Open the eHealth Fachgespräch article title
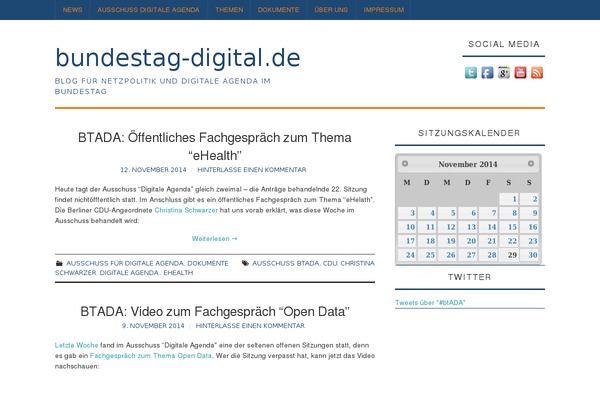Image resolution: width=600 pixels, height=400 pixels. (x=215, y=147)
